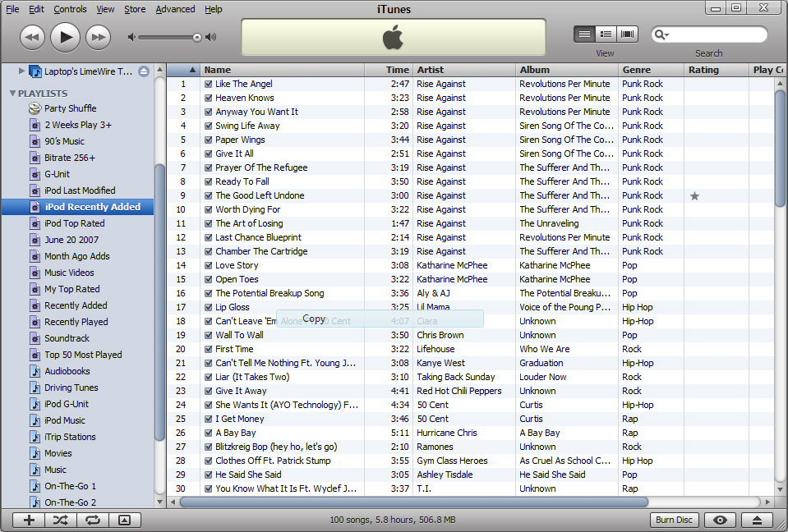Open Audiobooks playlist
The height and width of the screenshot is (532, 788).
67,371
